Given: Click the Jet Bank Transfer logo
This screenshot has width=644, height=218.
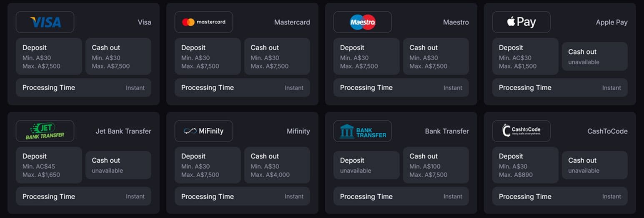Looking at the screenshot, I should coord(45,131).
